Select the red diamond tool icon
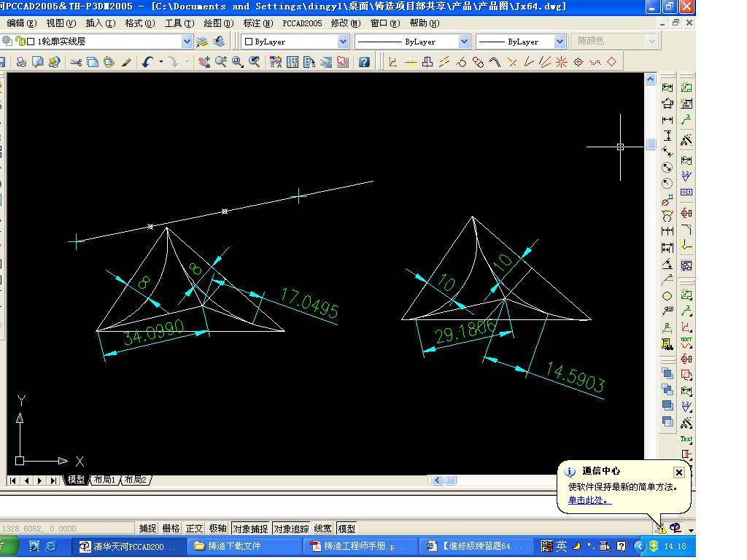Image resolution: width=747 pixels, height=560 pixels. tap(612, 62)
